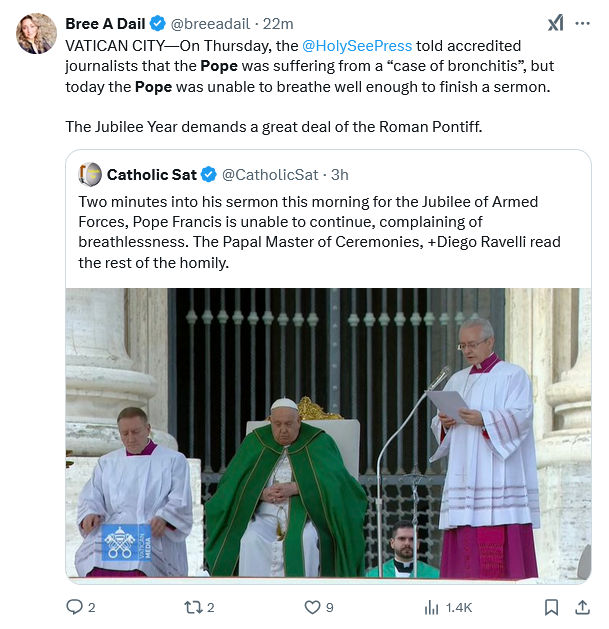Click the Catholic Sat account avatar
609x629 pixels.
pyautogui.click(x=90, y=174)
